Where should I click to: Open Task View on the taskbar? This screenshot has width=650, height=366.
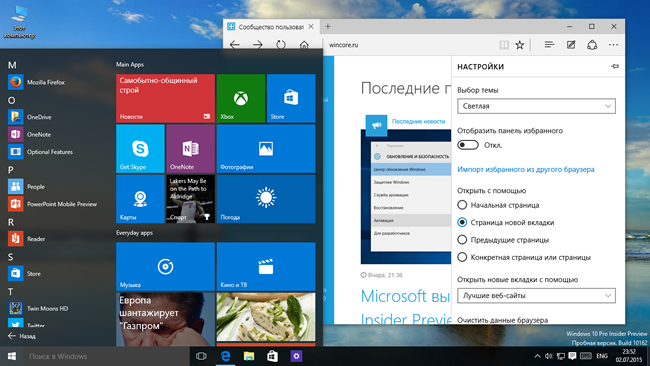tap(201, 356)
